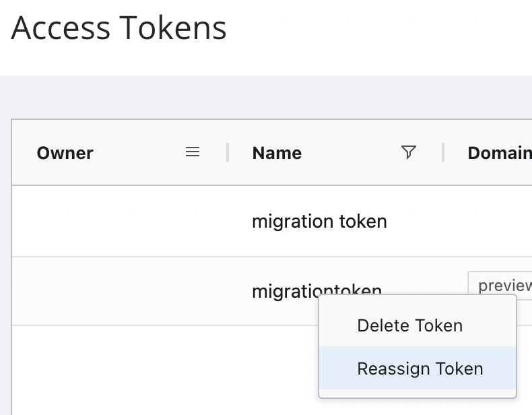Screen dimensions: 532x415
Task: Click the Domain column header
Action: [499, 153]
